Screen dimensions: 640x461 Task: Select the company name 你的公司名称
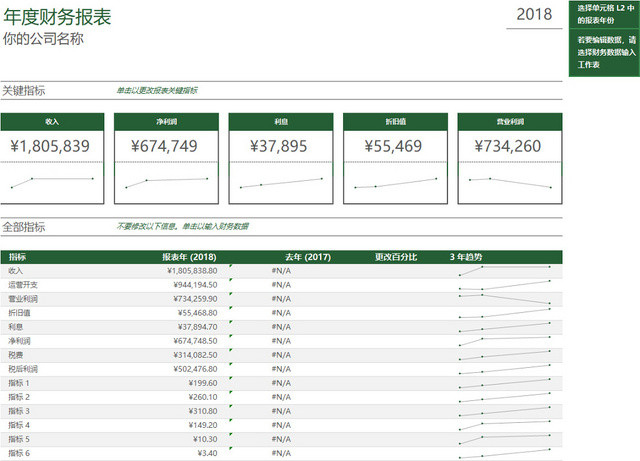[43, 39]
